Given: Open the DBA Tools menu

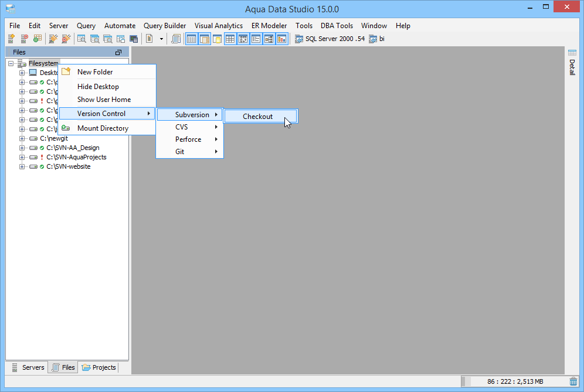Looking at the screenshot, I should [x=337, y=26].
